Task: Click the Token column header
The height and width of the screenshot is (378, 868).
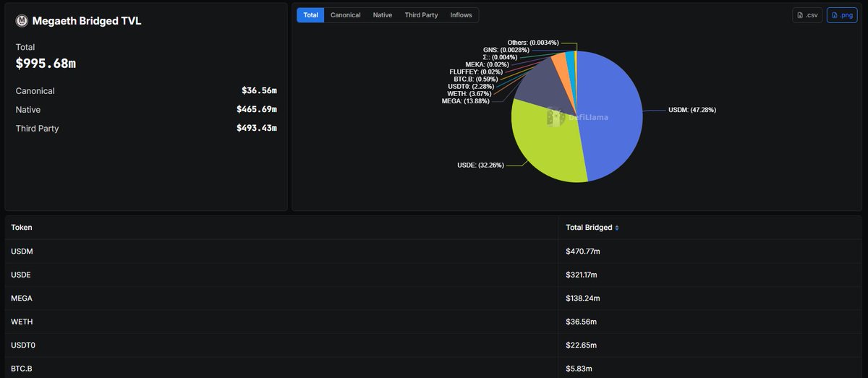Action: 22,228
